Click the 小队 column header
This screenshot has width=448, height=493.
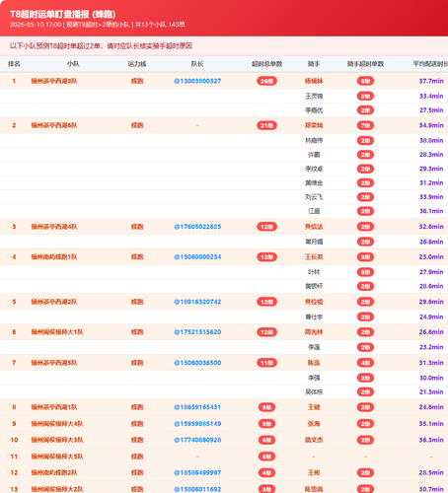tap(73, 64)
